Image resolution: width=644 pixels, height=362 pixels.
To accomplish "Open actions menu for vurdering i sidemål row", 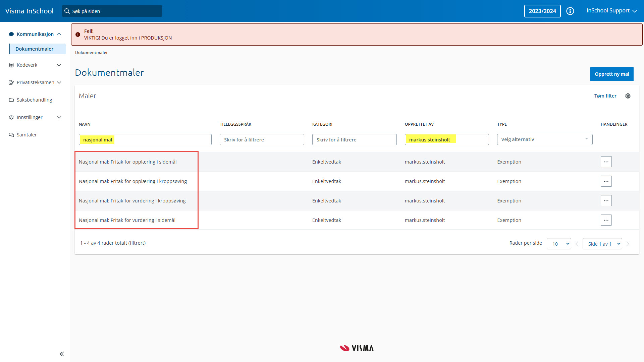I will 606,220.
